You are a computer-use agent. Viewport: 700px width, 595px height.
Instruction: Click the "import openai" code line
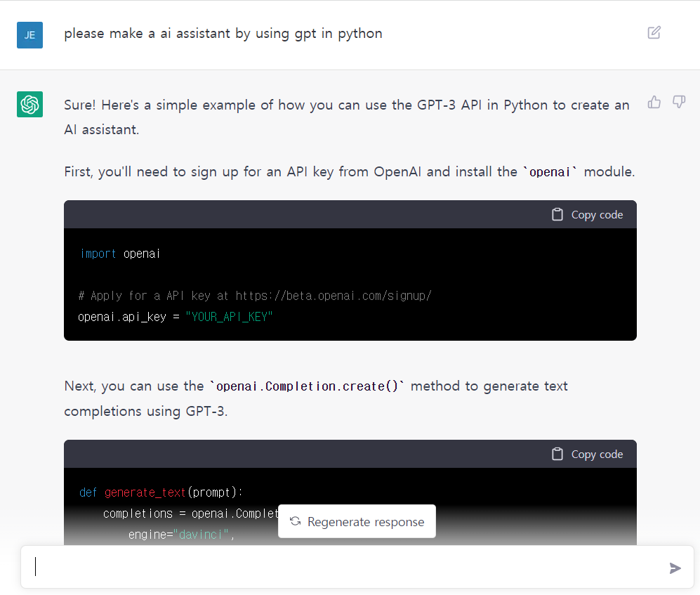point(119,254)
